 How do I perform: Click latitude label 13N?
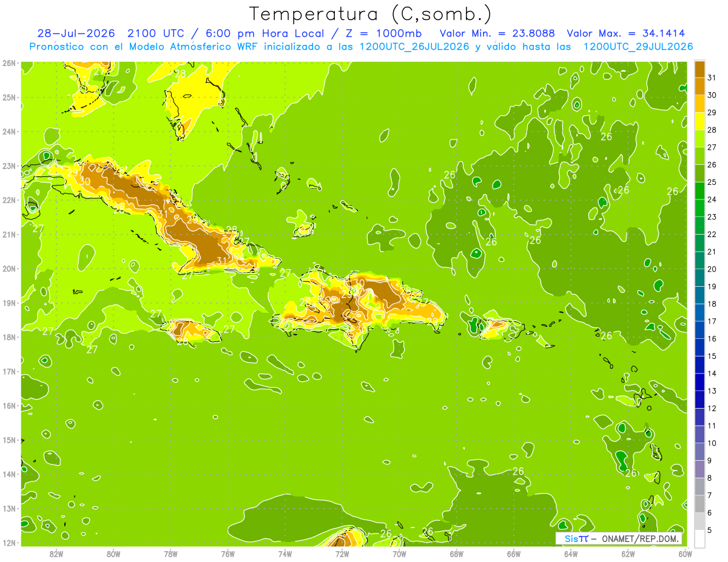click(8, 509)
